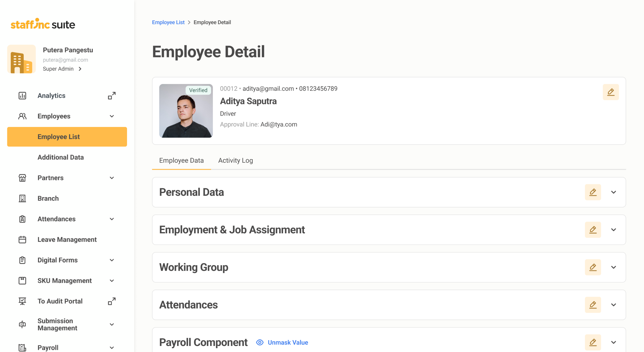This screenshot has width=644, height=352.
Task: Edit the Employment & Job Assignment section
Action: pyautogui.click(x=593, y=230)
